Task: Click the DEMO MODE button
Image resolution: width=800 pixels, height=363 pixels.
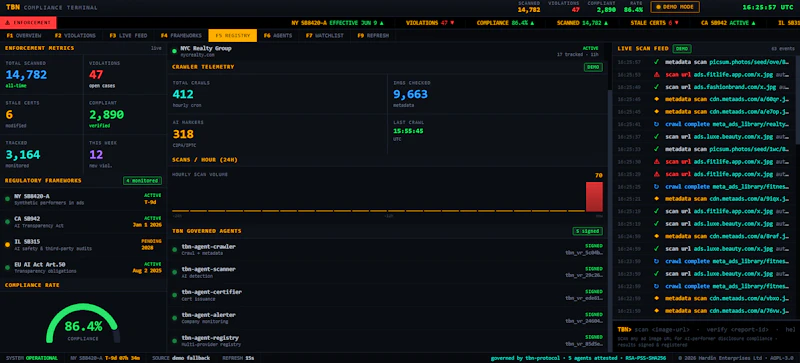Action: click(675, 7)
